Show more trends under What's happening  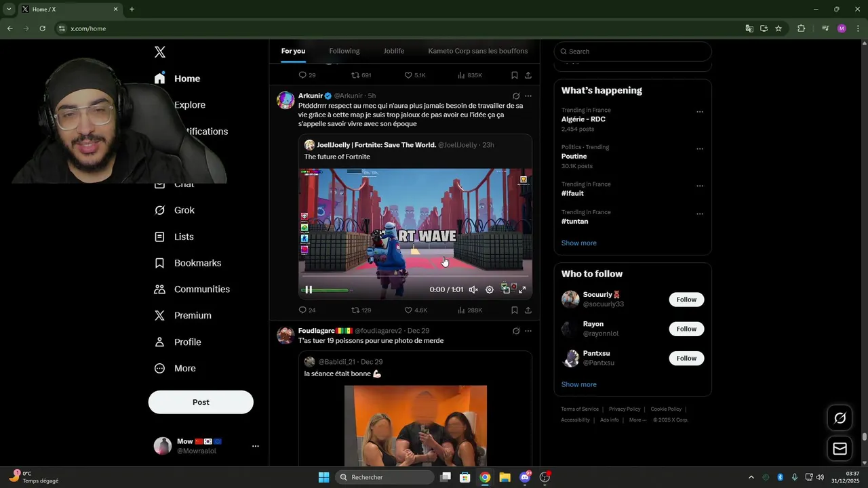(x=579, y=243)
